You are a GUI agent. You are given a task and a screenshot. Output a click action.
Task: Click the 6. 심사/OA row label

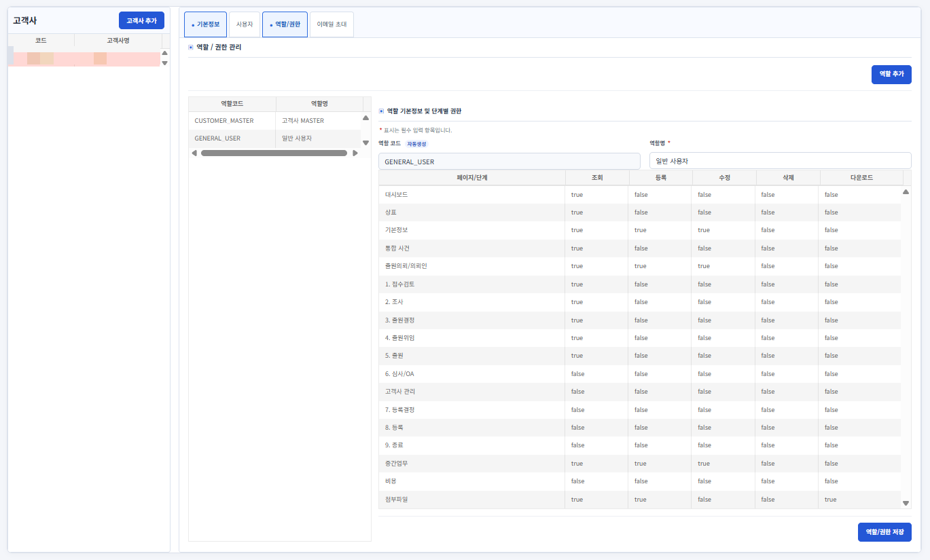click(399, 374)
